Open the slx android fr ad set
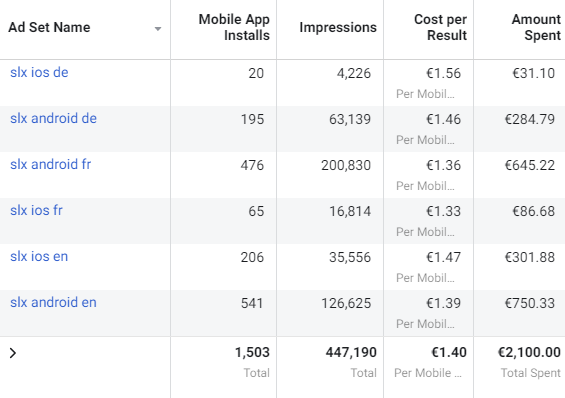The width and height of the screenshot is (565, 398). (50, 165)
